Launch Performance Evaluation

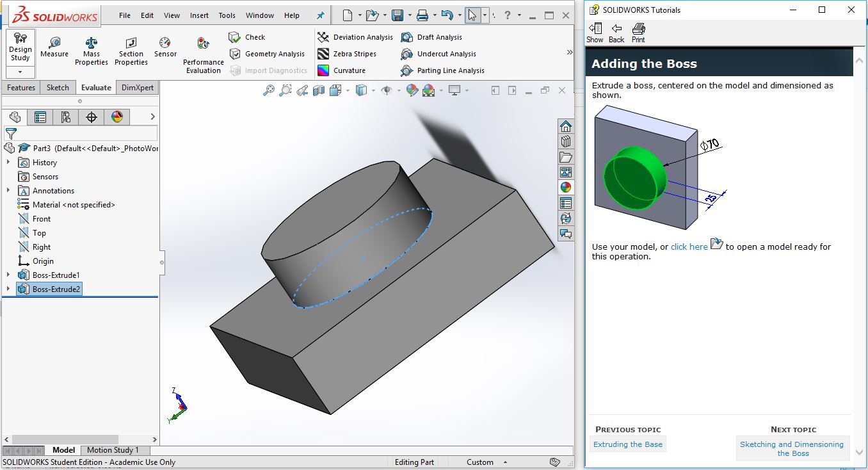(204, 55)
